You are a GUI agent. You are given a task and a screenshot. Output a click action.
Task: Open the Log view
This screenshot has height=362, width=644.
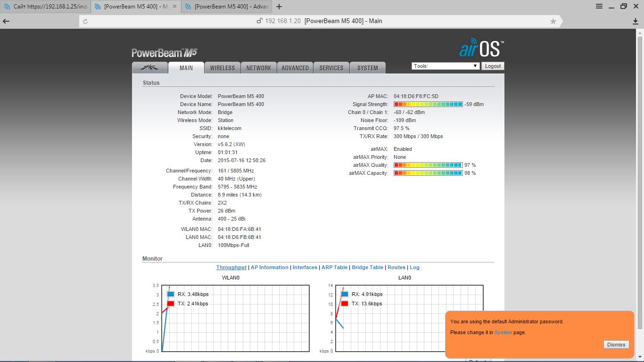pos(414,267)
